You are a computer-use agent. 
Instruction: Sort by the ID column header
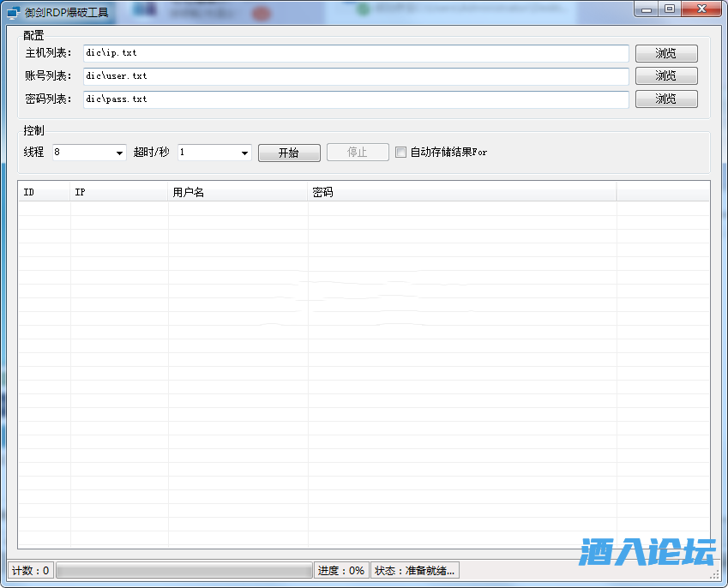[x=44, y=192]
